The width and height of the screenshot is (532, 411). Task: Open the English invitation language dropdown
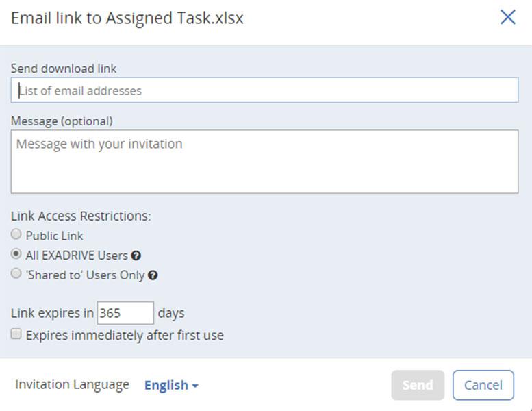[x=166, y=385]
